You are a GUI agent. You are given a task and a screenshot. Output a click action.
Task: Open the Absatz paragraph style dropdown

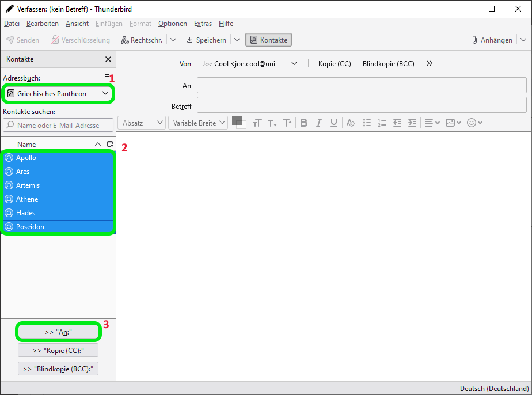coord(142,123)
